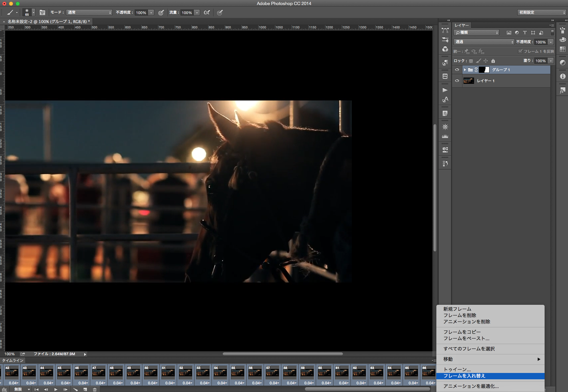Image resolution: width=568 pixels, height=392 pixels.
Task: Open the Actions play-arrow panel icon
Action: pyautogui.click(x=445, y=90)
